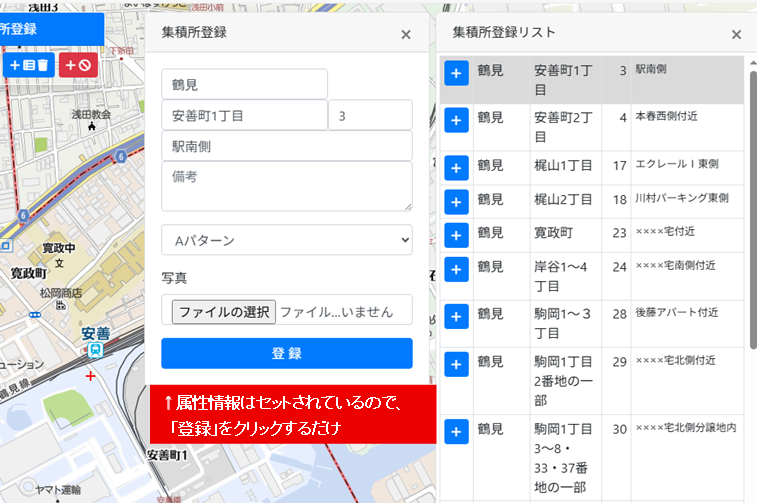Click 浅田教会 church marker on map
Viewport: 757px width, 504px height.
[92, 126]
